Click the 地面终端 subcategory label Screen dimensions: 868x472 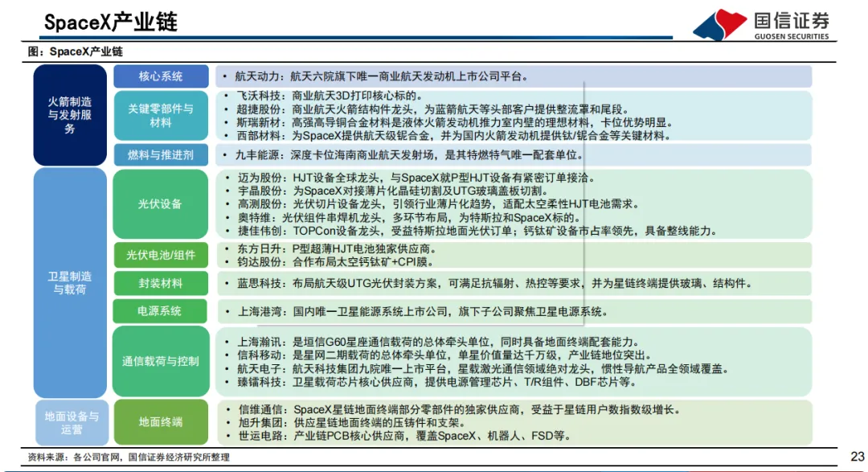pos(161,422)
